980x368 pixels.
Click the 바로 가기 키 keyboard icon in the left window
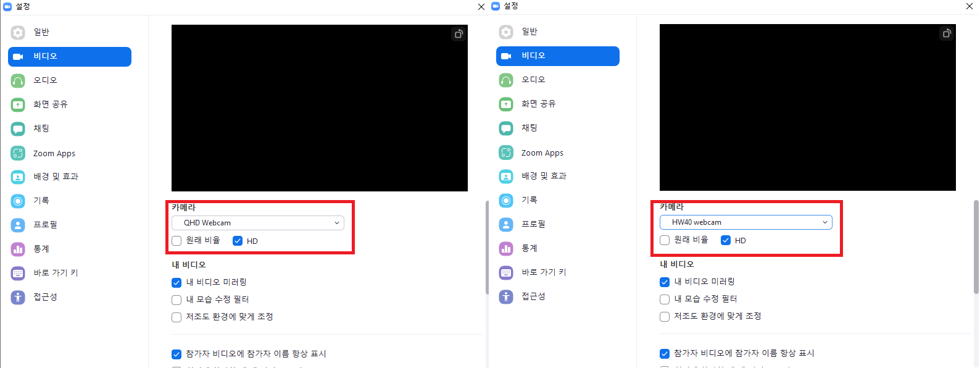click(18, 273)
